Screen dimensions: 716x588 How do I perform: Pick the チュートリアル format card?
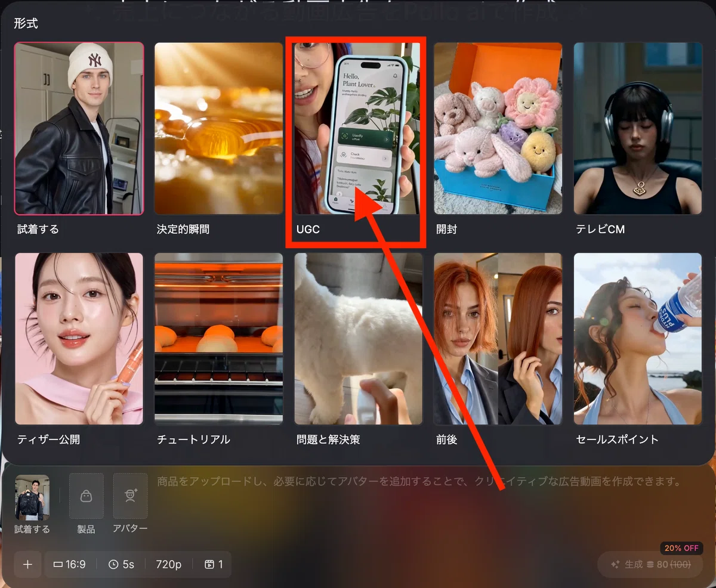pos(218,339)
